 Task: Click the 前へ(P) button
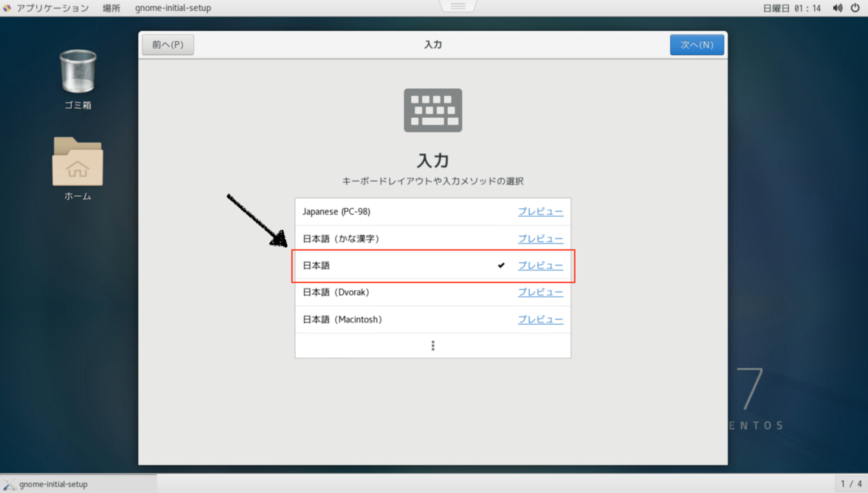[168, 45]
